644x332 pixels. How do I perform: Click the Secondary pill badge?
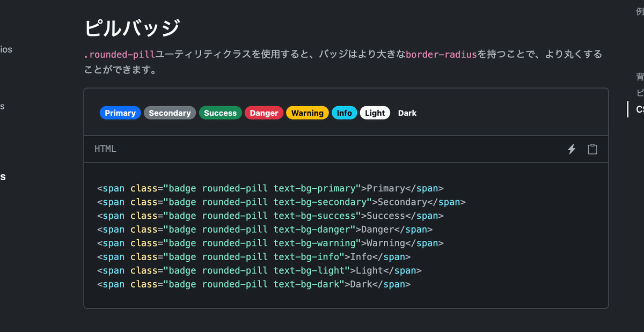point(170,113)
